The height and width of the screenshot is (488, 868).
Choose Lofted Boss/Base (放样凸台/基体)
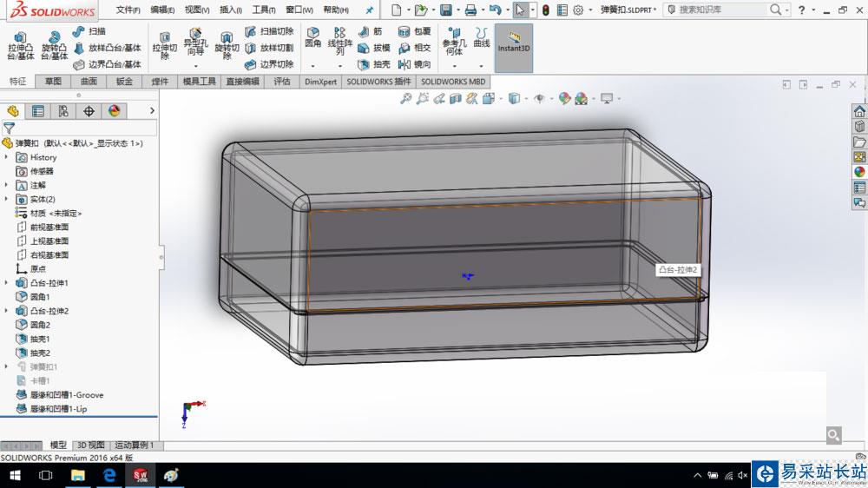coord(108,48)
